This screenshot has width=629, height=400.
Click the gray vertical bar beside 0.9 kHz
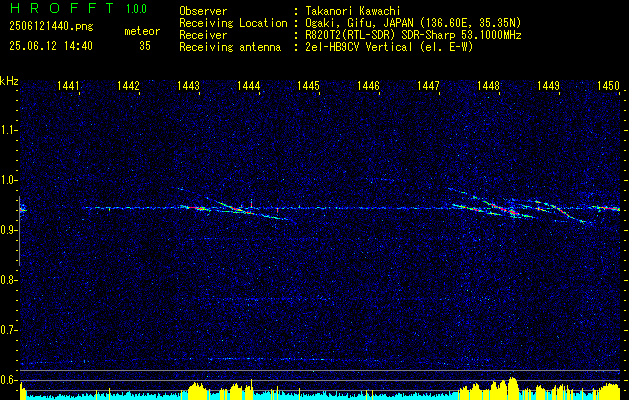click(x=19, y=231)
